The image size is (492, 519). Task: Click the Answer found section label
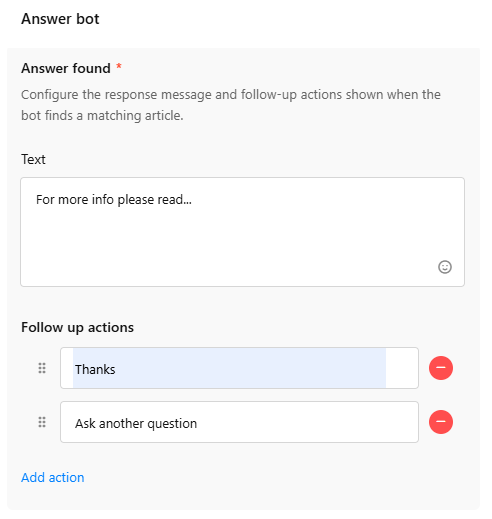66,68
